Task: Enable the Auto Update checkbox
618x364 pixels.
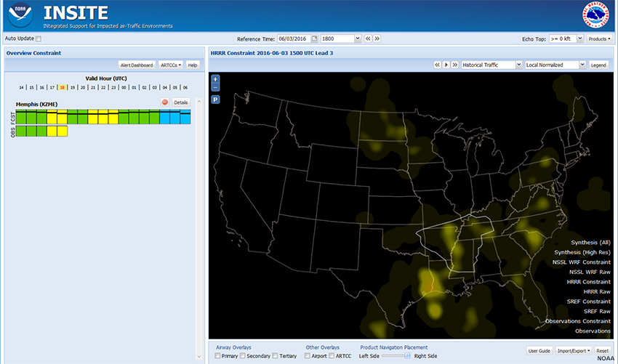Action: tap(39, 39)
